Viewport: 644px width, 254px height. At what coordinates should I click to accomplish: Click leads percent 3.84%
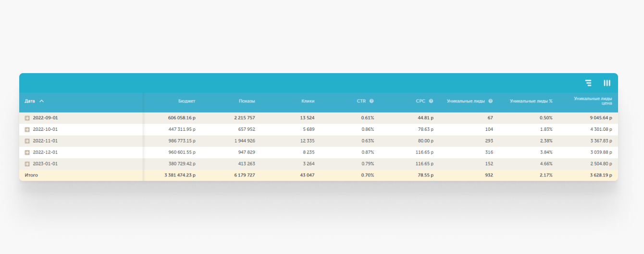pyautogui.click(x=546, y=152)
